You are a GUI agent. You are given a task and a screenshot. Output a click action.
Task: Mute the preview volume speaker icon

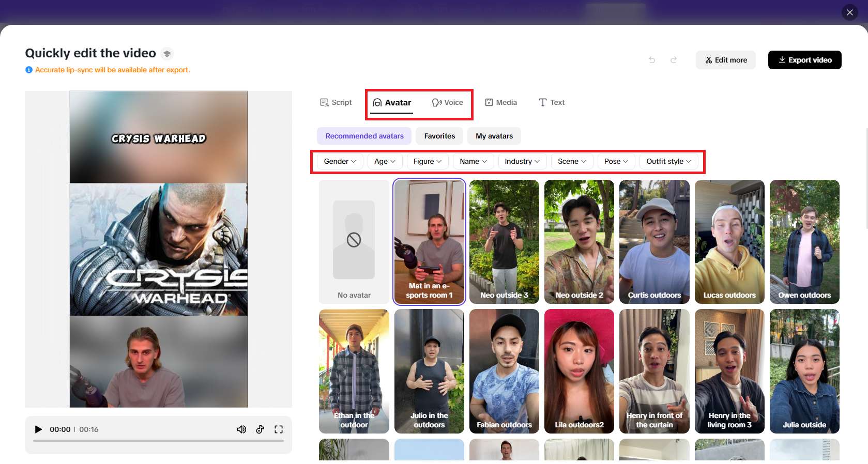(x=241, y=429)
